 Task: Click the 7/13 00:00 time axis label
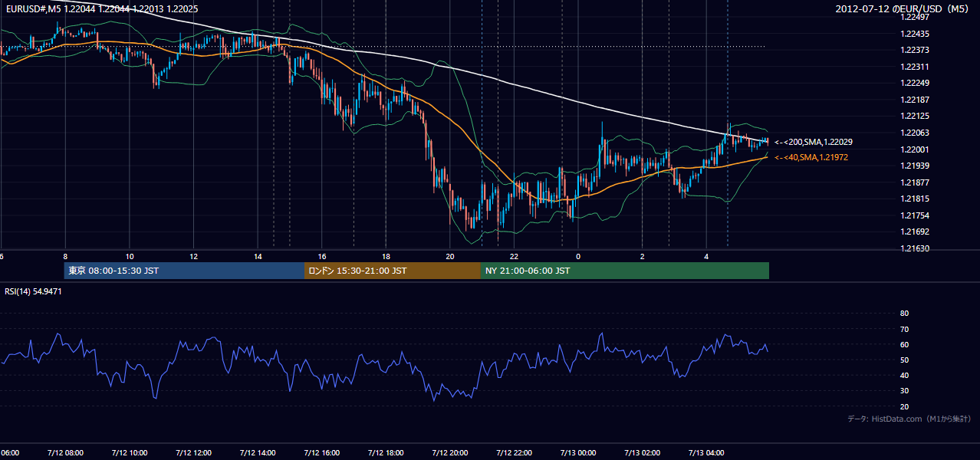578,452
